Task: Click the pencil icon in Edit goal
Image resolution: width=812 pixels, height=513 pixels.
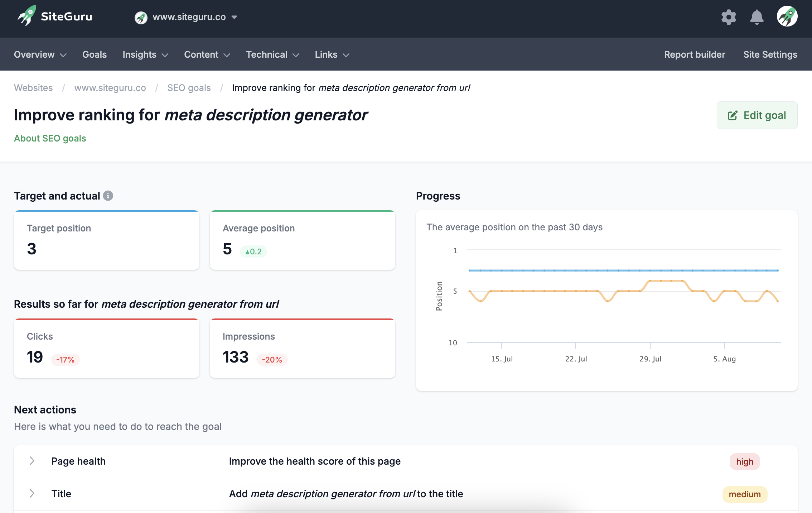Action: tap(733, 115)
